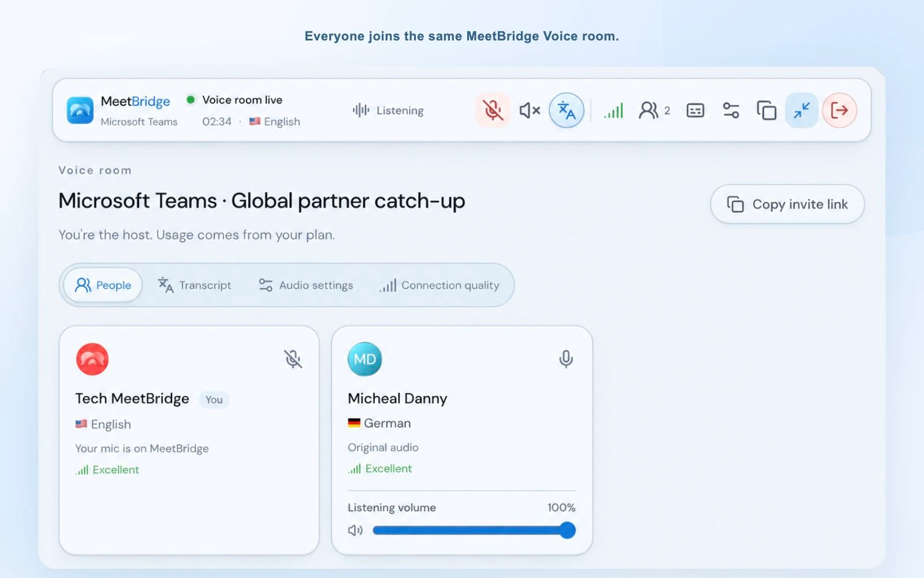The image size is (924, 578).
Task: Click the Listening waveform indicator
Action: pyautogui.click(x=388, y=110)
